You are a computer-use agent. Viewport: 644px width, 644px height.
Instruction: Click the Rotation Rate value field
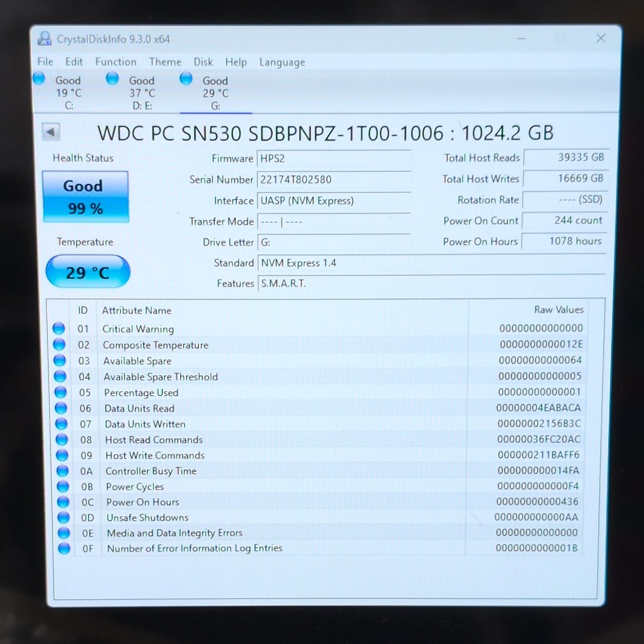point(565,199)
